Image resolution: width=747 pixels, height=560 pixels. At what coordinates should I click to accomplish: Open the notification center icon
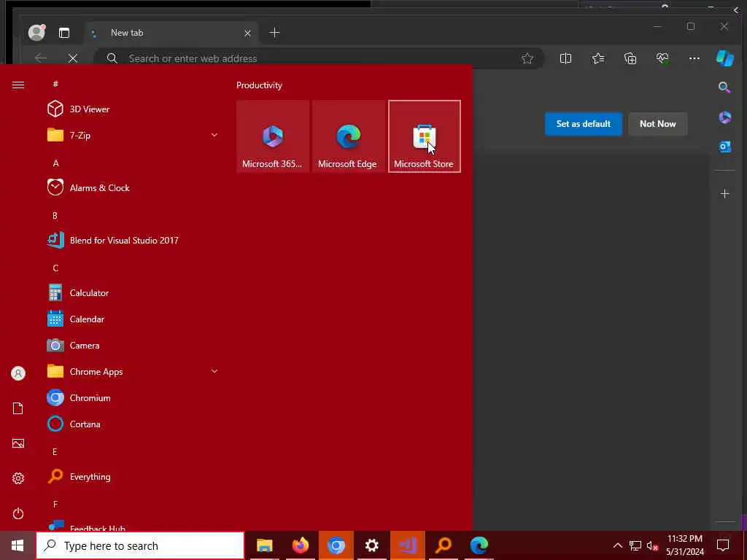click(723, 545)
